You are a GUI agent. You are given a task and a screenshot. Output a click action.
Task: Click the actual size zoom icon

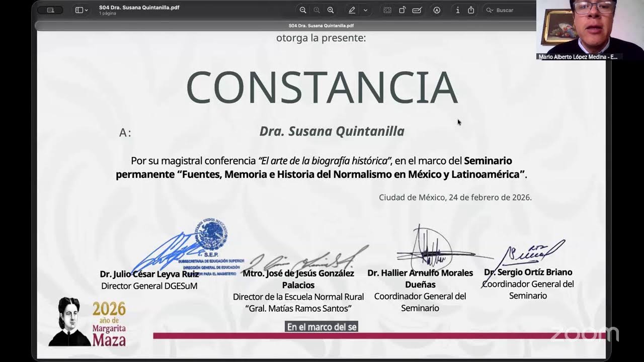pos(316,10)
